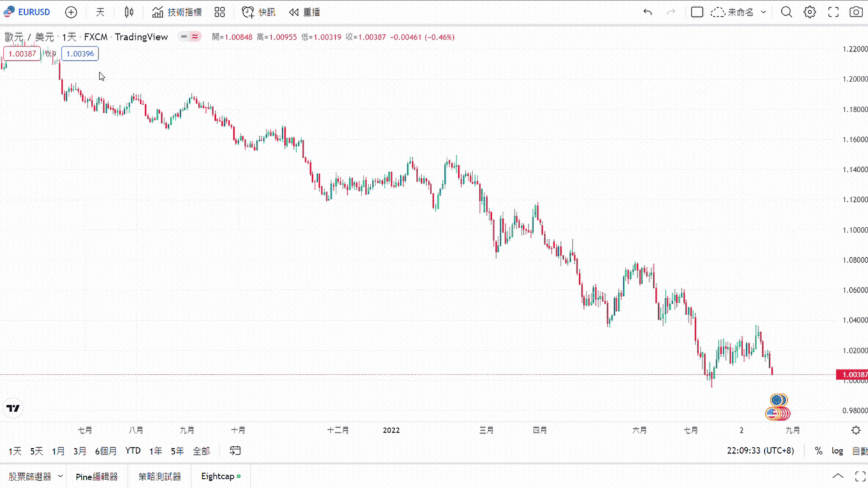Toggle logarithmic scale with the log button
Image resolution: width=868 pixels, height=488 pixels.
[837, 450]
